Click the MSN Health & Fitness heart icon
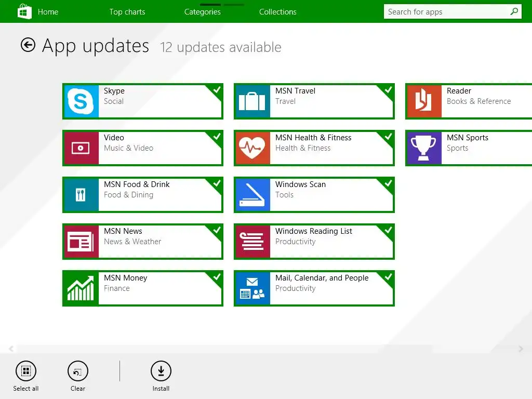 click(x=252, y=148)
